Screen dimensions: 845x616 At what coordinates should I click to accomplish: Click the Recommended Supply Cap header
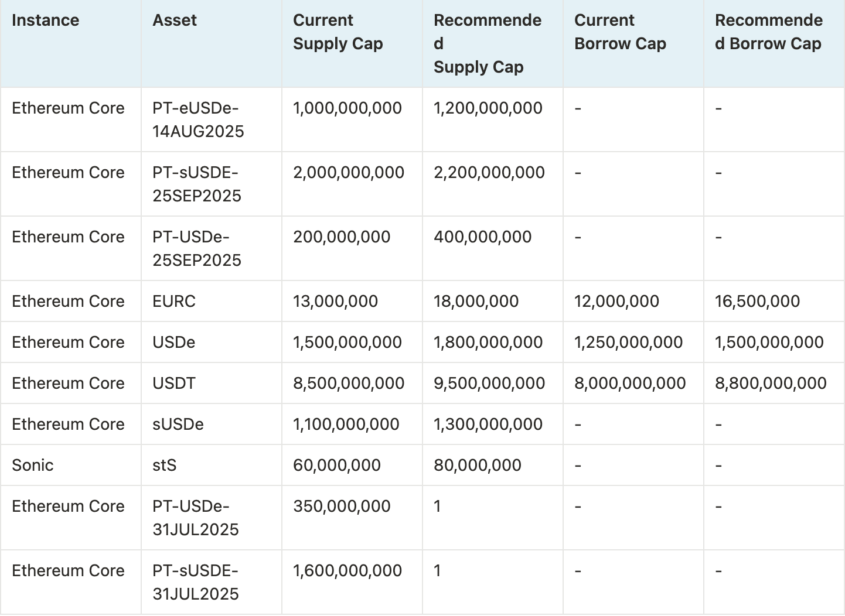(x=487, y=43)
